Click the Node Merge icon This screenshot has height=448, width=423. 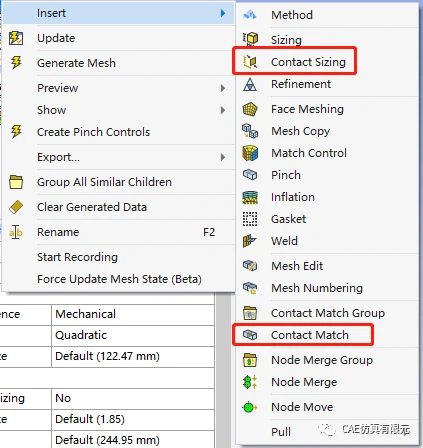tap(250, 382)
